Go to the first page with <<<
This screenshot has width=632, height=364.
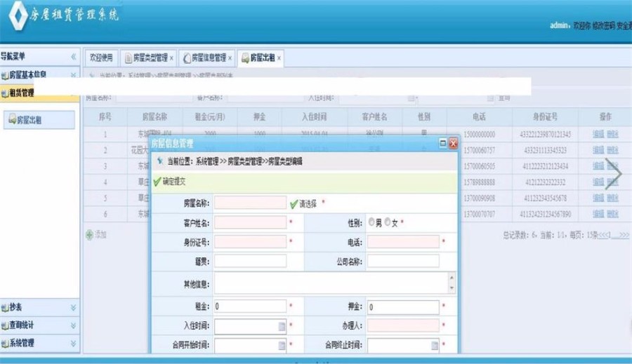(603, 235)
